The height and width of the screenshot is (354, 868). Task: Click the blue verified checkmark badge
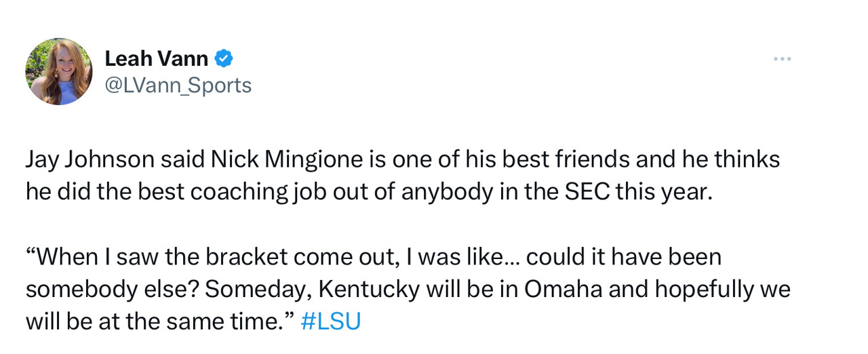point(224,59)
